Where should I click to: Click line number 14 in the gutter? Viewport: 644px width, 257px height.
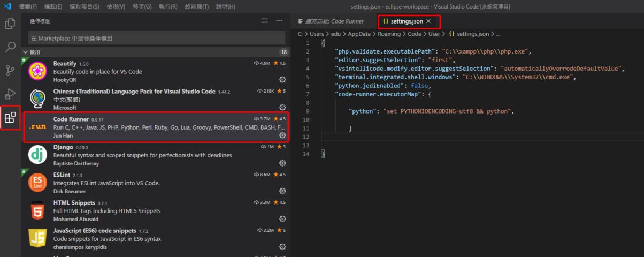pos(305,154)
